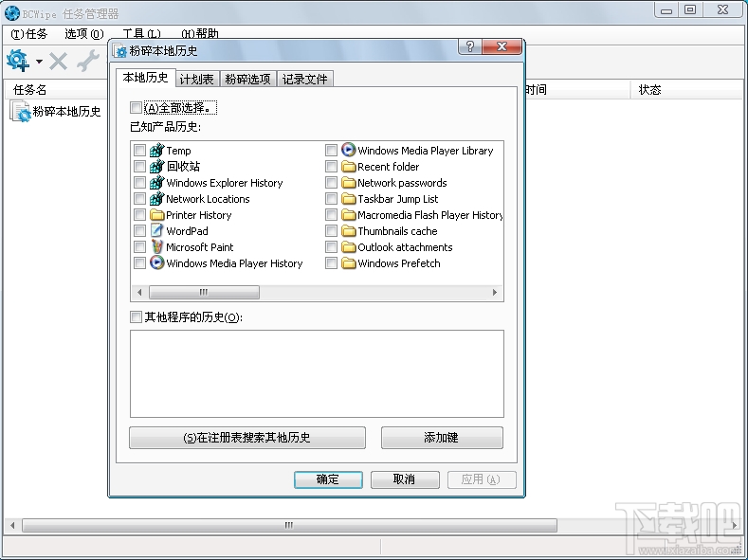Click the Windows Prefetch folder icon
Viewport: 748px width, 560px height.
coord(349,263)
